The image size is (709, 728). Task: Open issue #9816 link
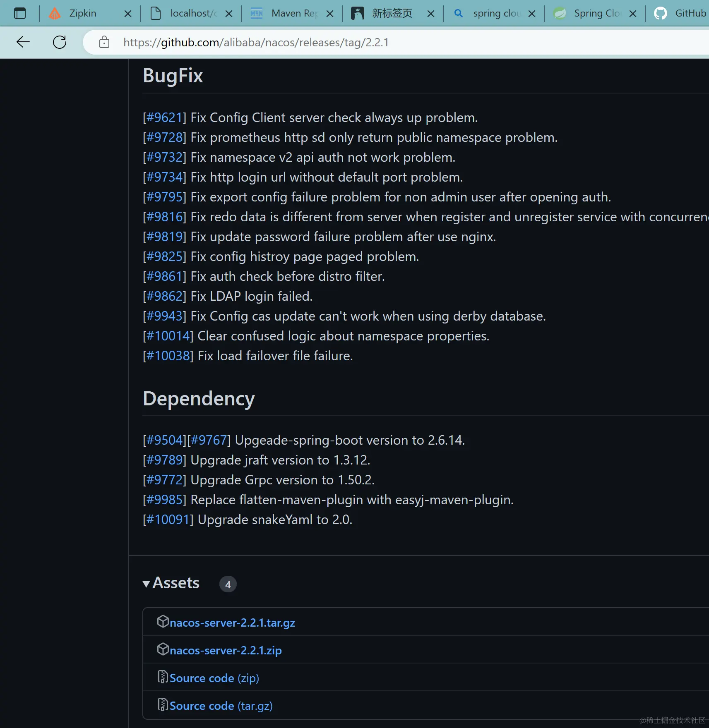164,217
